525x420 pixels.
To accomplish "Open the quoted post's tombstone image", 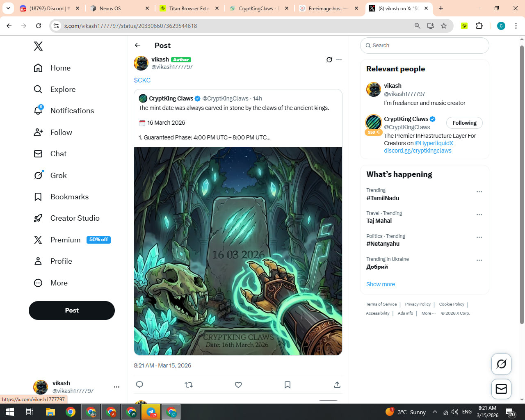I will pos(238,251).
